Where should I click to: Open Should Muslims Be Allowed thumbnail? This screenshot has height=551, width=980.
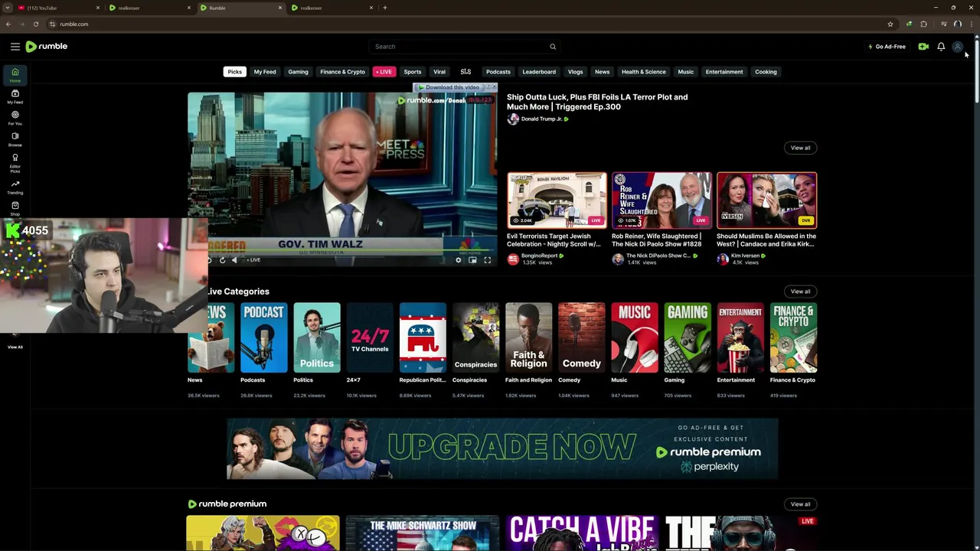click(766, 201)
